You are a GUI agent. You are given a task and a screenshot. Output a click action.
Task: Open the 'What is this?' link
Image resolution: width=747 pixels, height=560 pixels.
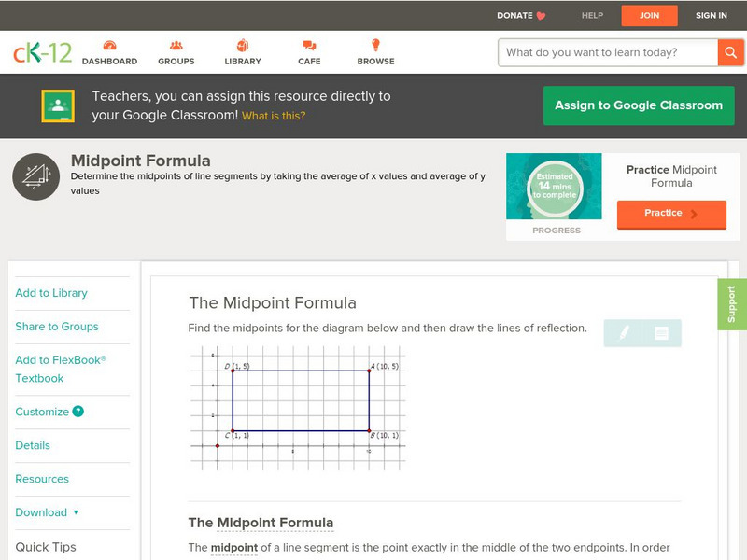point(274,116)
